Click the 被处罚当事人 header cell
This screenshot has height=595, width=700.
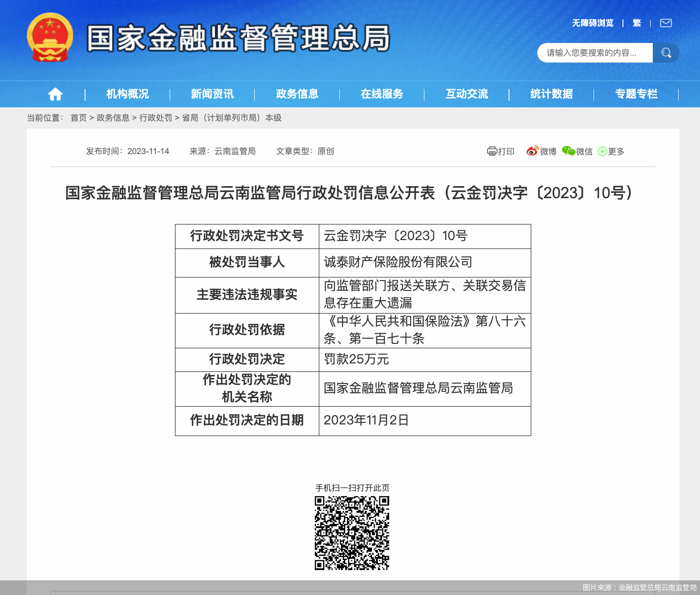(x=247, y=262)
